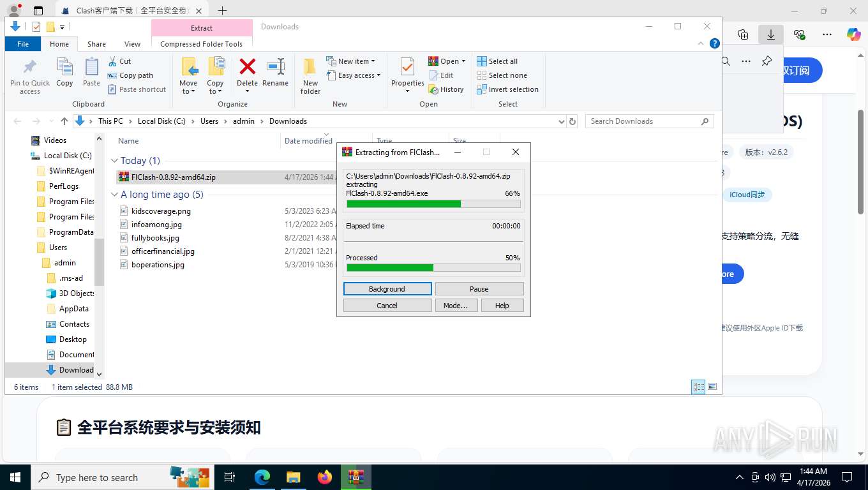This screenshot has height=490, width=868.
Task: Open Firefox from taskbar
Action: [325, 477]
